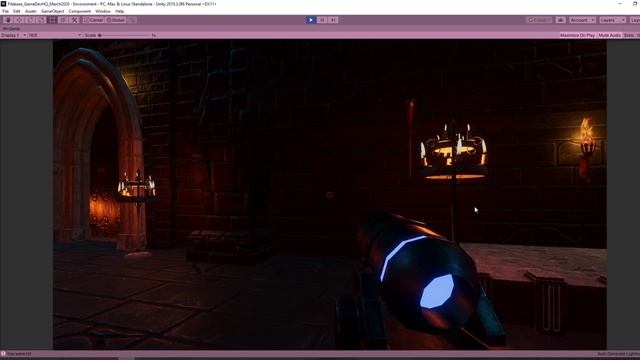Click the Auto Generate Lighting status text
640x360 pixels.
618,354
